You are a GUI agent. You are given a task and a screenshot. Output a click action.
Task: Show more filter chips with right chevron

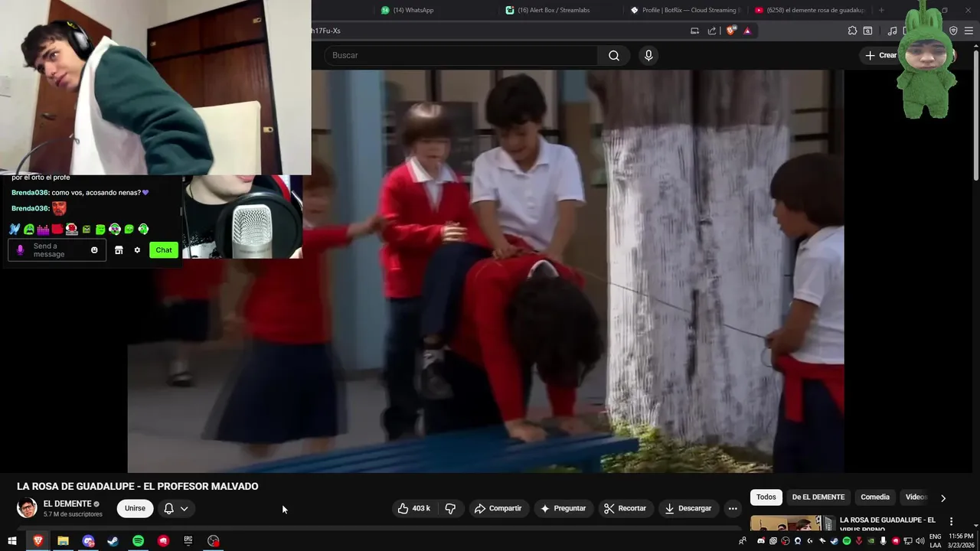point(943,498)
